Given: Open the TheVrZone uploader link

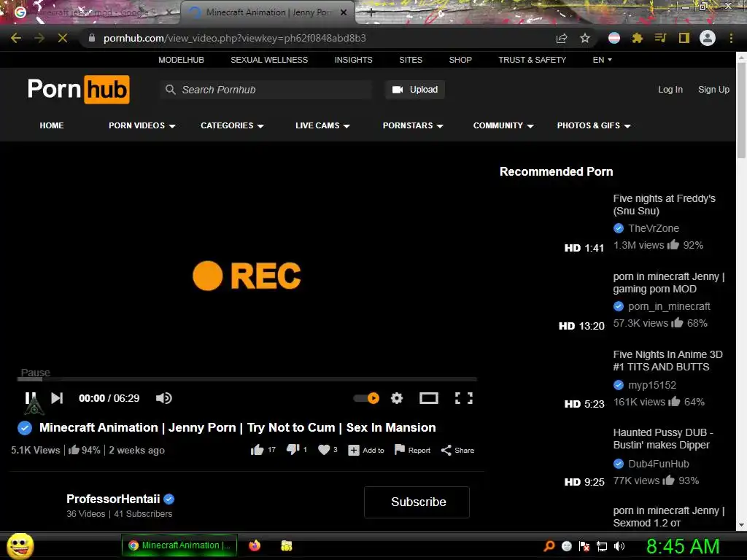Looking at the screenshot, I should click(654, 228).
